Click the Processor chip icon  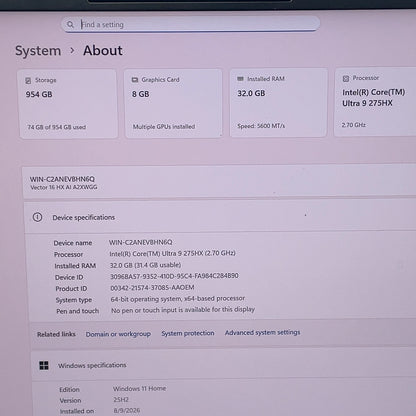coord(346,78)
